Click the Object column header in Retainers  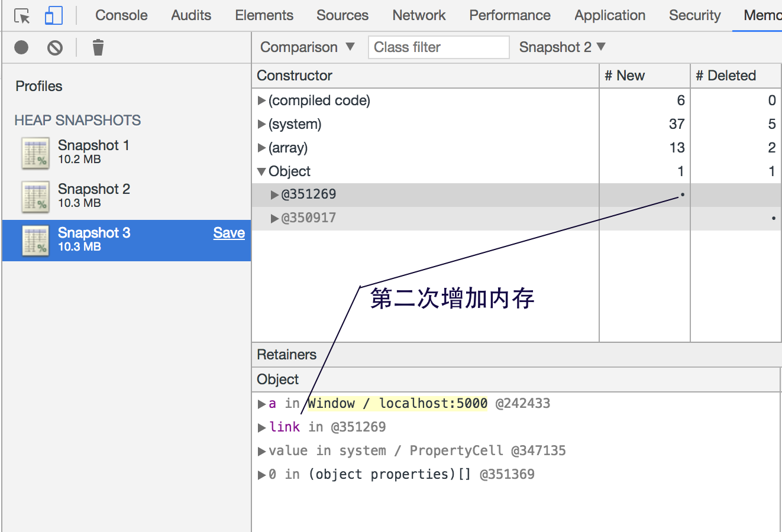(516, 379)
